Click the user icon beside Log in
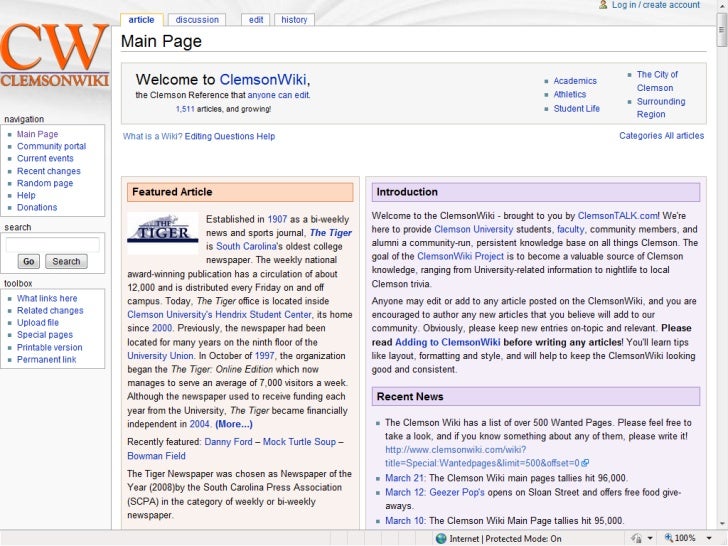 603,5
